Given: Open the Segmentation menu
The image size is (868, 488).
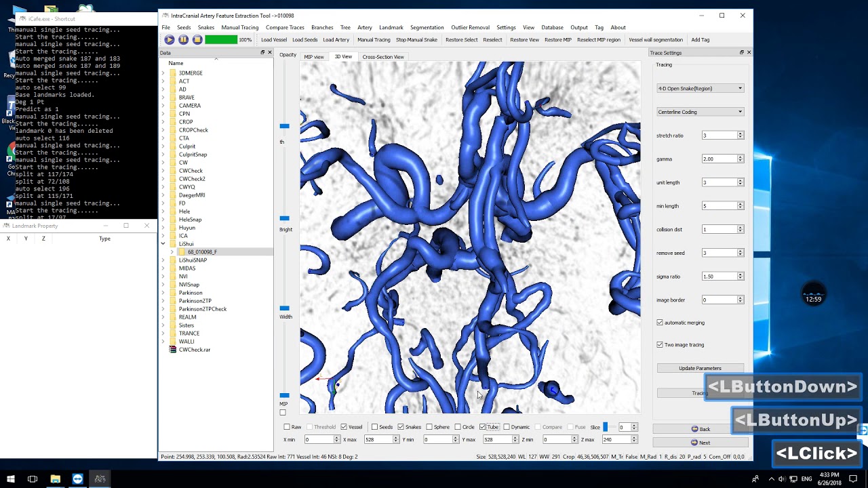Looking at the screenshot, I should (x=427, y=28).
